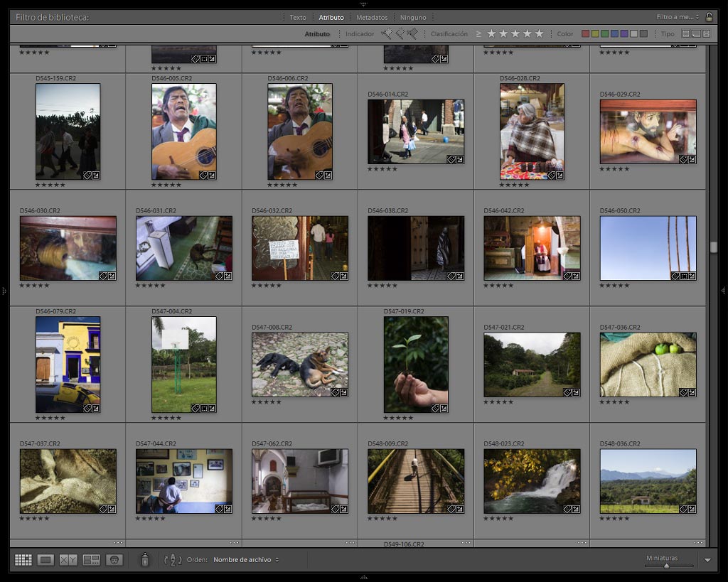Screen dimensions: 728x582
Task: Click keyword badge on D545-159.CR2 thumbnail
Action: pos(87,175)
